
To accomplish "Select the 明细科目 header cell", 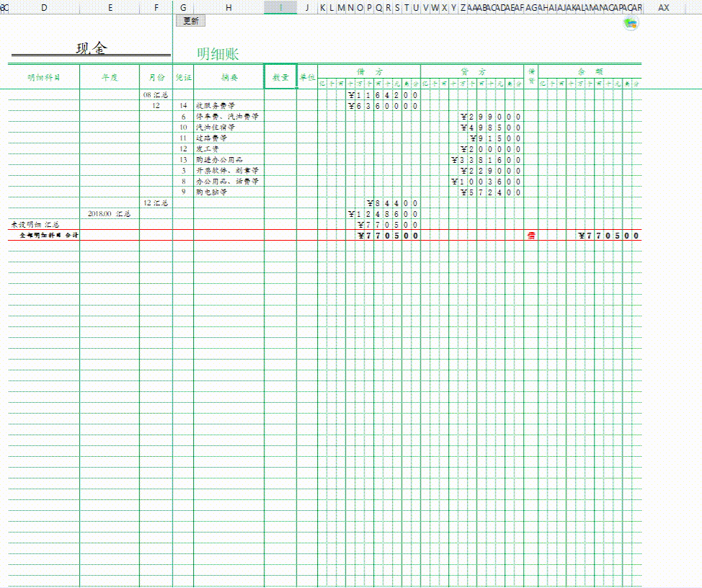I will (44, 77).
